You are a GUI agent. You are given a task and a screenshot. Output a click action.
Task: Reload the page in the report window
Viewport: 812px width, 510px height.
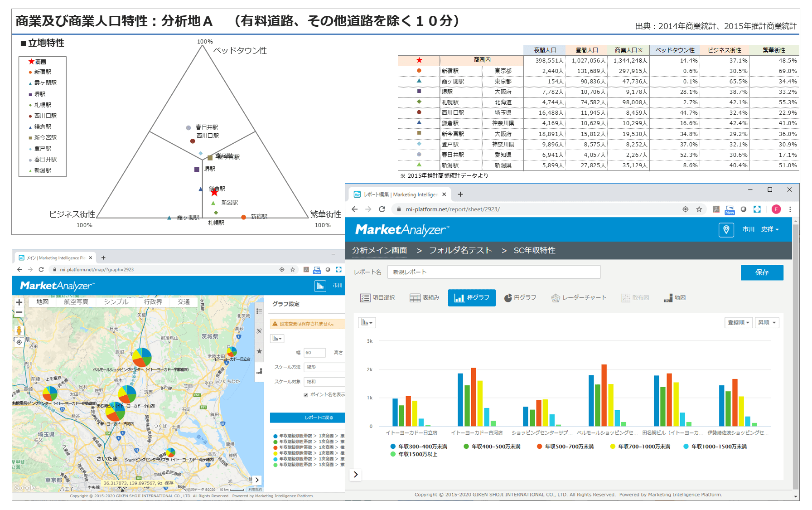tap(382, 209)
